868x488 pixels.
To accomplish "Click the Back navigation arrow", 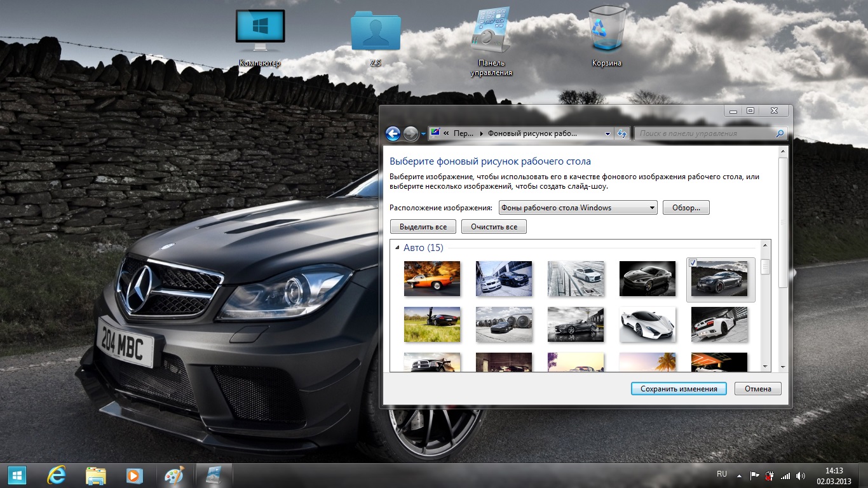I will [x=393, y=133].
